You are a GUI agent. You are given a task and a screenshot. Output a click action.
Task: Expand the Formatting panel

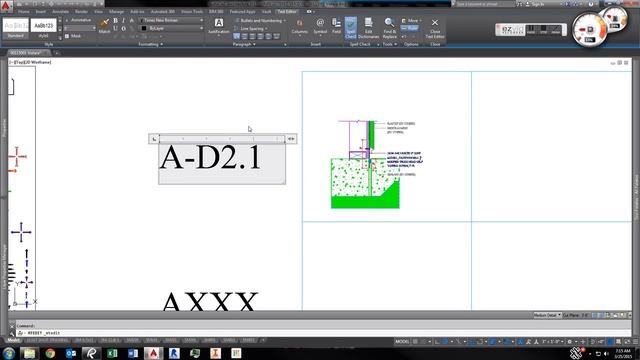click(x=150, y=44)
